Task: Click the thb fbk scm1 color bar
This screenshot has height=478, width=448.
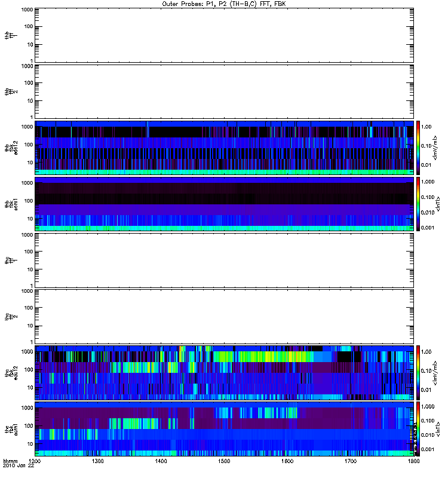Action: coord(418,204)
